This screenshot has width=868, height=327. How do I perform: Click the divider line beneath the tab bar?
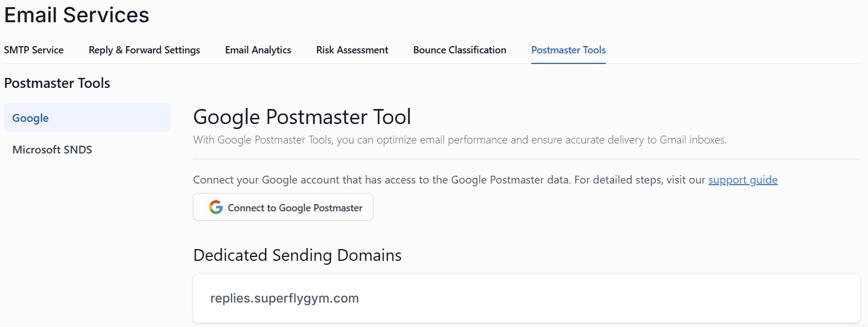pos(432,64)
